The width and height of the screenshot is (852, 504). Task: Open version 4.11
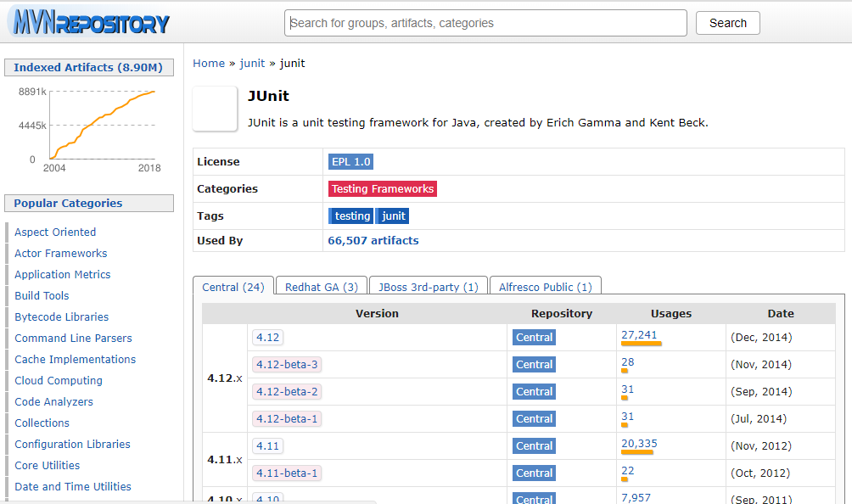268,446
